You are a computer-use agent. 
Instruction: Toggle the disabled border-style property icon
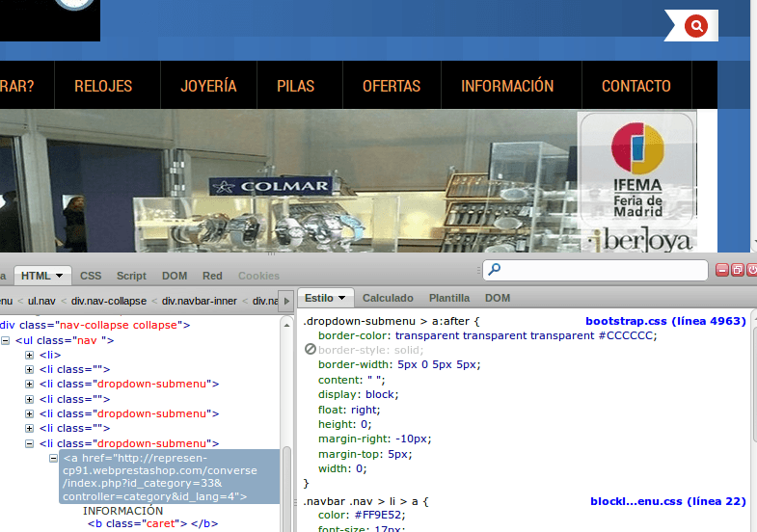[x=311, y=349]
